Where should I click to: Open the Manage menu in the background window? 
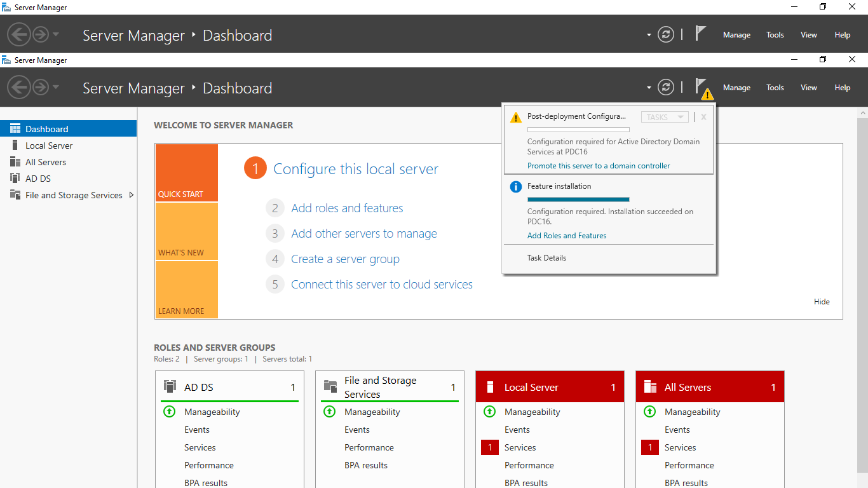[736, 35]
